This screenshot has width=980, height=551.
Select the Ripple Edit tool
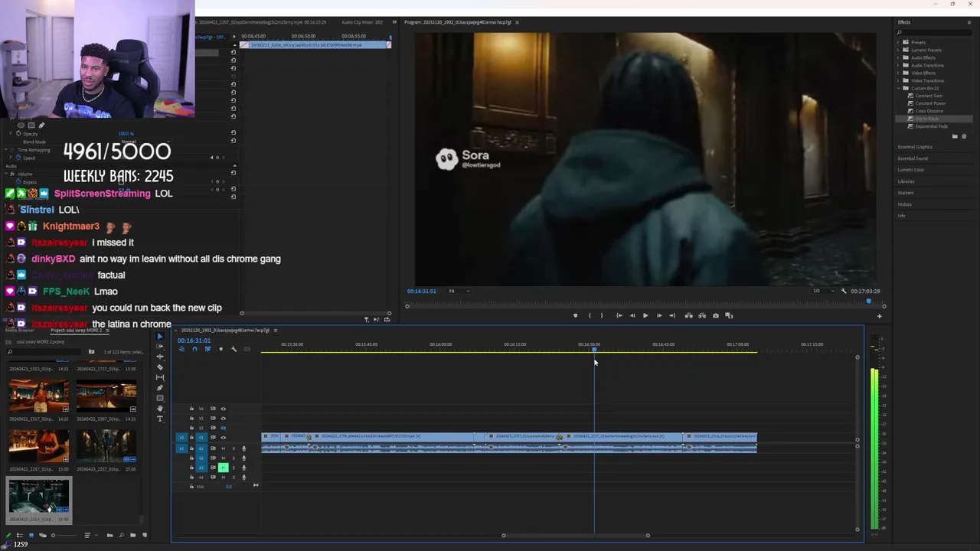(x=160, y=357)
